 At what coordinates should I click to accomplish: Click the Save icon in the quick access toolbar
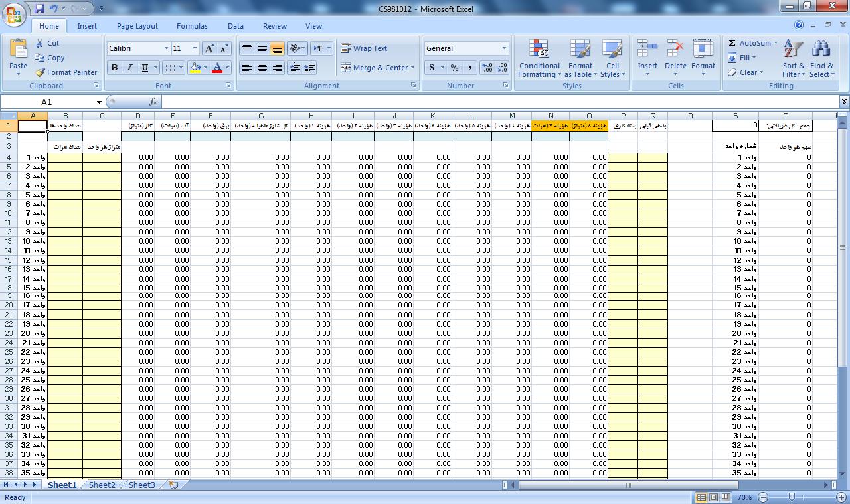tap(39, 9)
